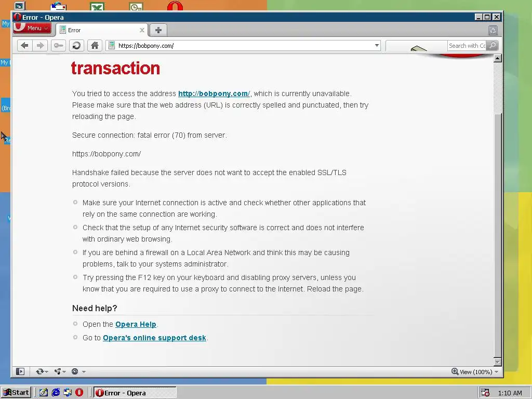Click the 1:10 AM clock

510,393
